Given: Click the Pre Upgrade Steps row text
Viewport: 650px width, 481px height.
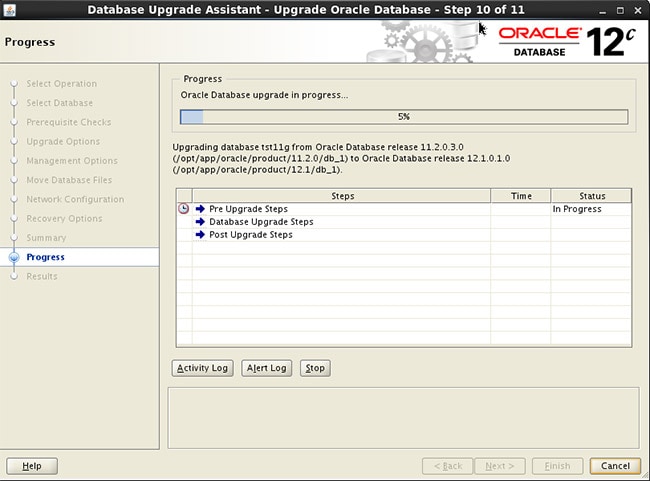Looking at the screenshot, I should pyautogui.click(x=248, y=209).
